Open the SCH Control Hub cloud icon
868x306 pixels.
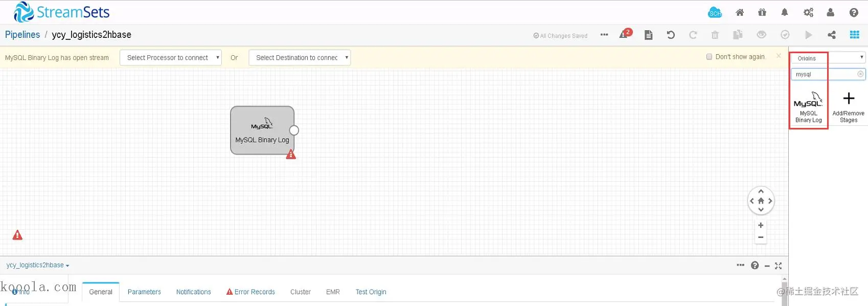715,13
